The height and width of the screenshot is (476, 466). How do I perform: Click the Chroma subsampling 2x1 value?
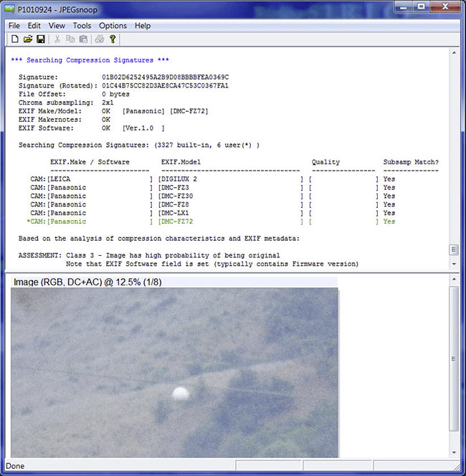coord(108,103)
